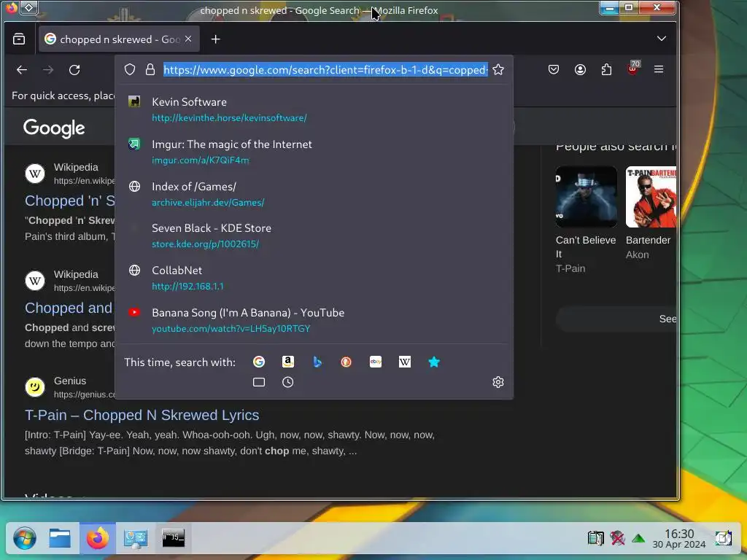Search this time with Google
Image resolution: width=747 pixels, height=560 pixels.
click(259, 362)
